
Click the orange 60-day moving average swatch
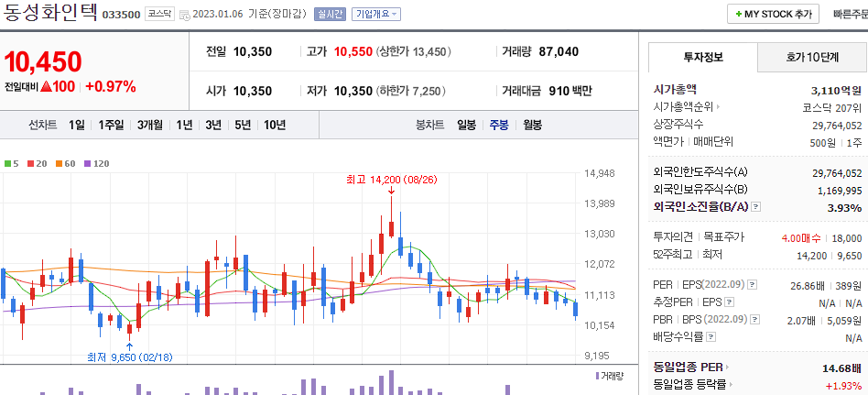click(59, 163)
